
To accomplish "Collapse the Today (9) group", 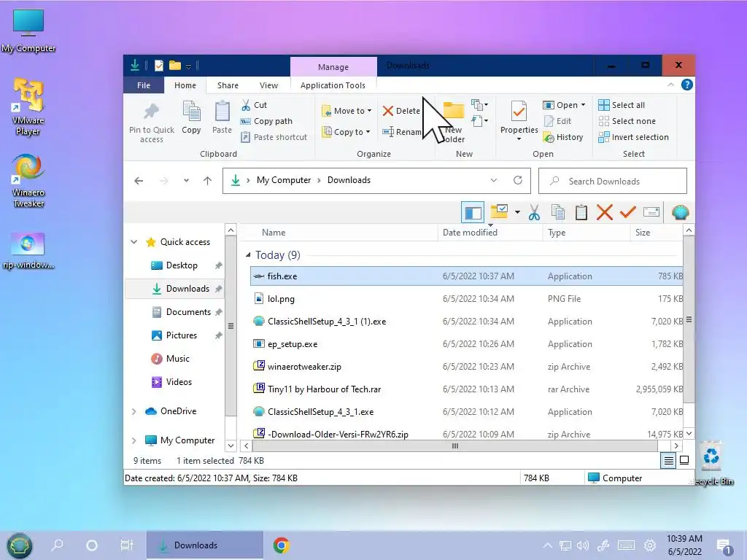I will coord(248,255).
